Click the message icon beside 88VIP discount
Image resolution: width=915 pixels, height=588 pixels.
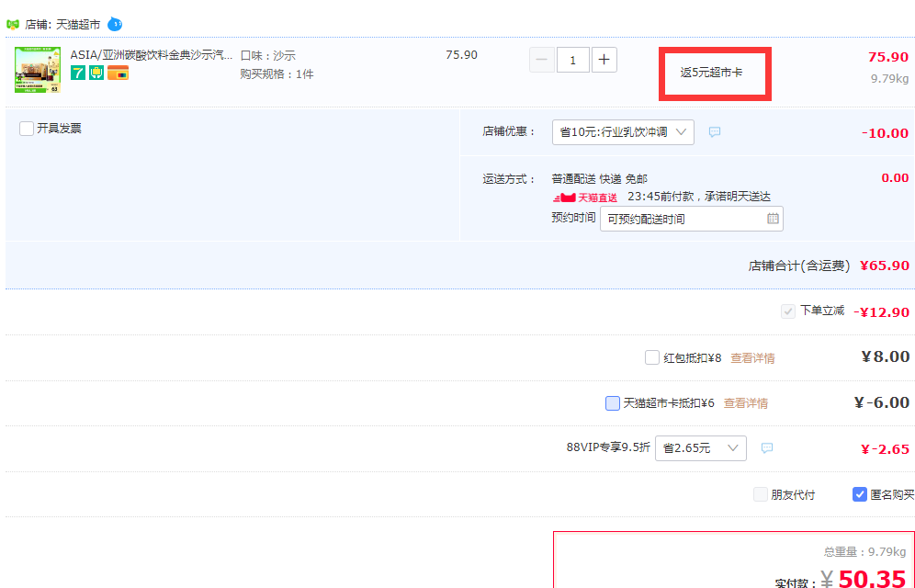pos(767,448)
